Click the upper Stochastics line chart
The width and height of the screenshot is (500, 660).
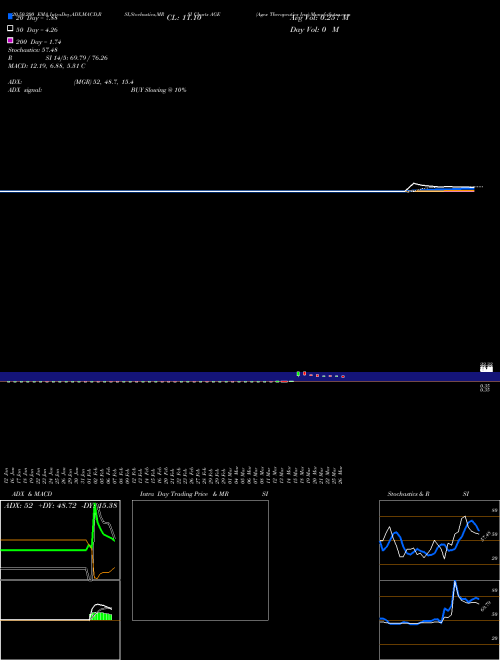point(439,540)
